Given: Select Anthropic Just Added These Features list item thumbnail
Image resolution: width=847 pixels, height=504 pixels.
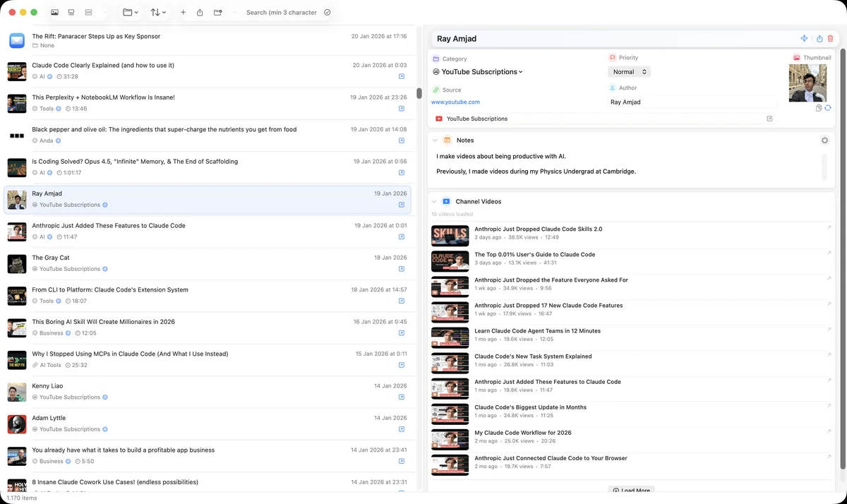Looking at the screenshot, I should 17,232.
